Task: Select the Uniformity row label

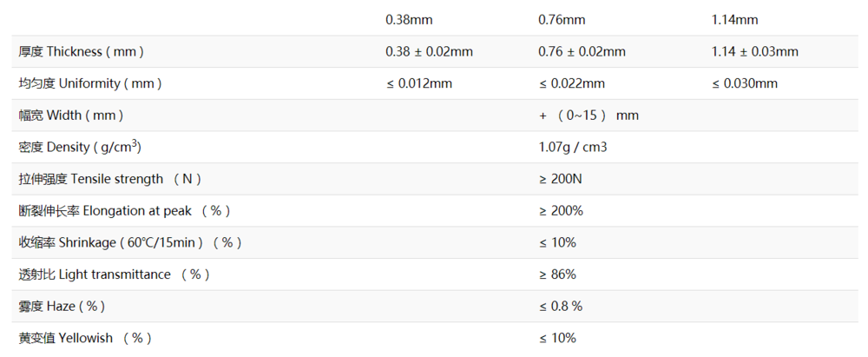Action: (90, 83)
